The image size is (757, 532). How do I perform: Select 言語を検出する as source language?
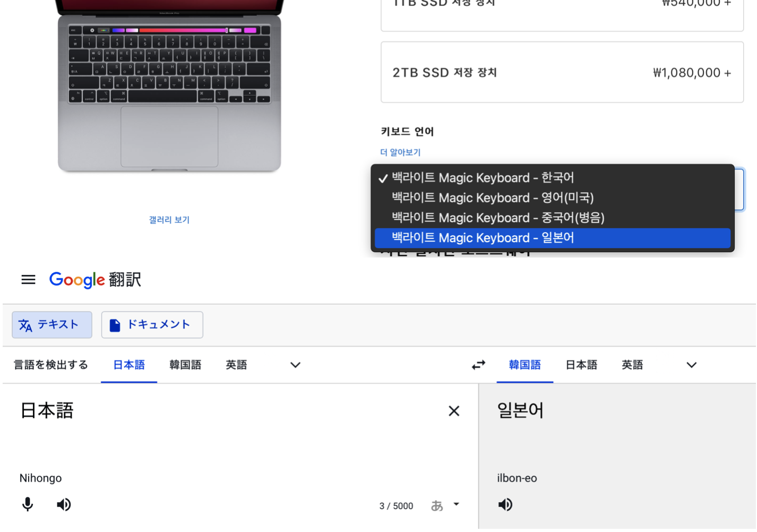pos(51,365)
